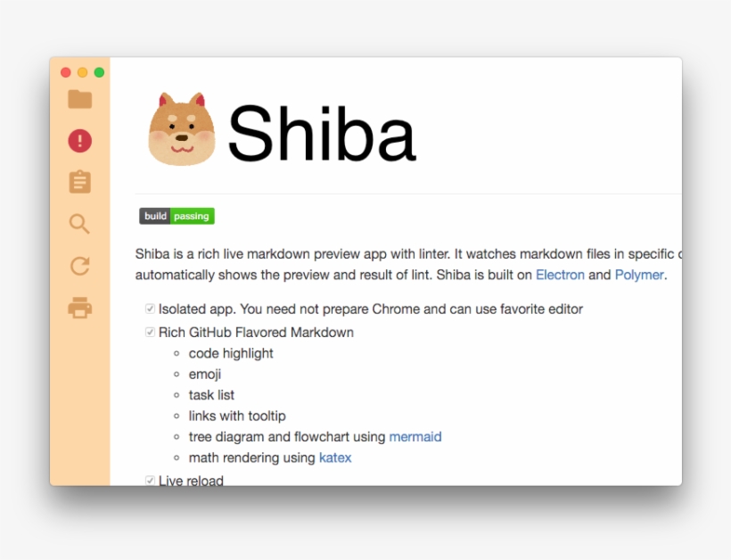731x560 pixels.
Task: Toggle the Isolated app checkbox
Action: (x=150, y=309)
